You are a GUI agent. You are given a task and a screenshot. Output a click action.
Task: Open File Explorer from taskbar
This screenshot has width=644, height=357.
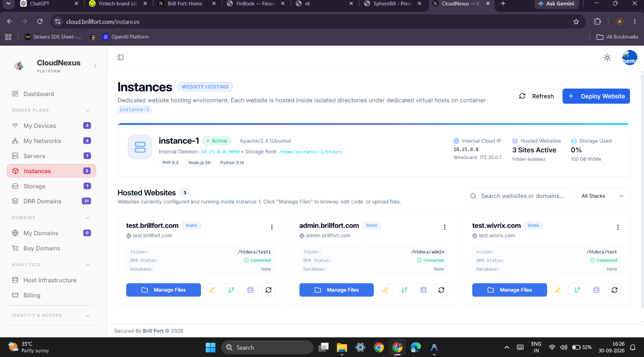pos(342,347)
